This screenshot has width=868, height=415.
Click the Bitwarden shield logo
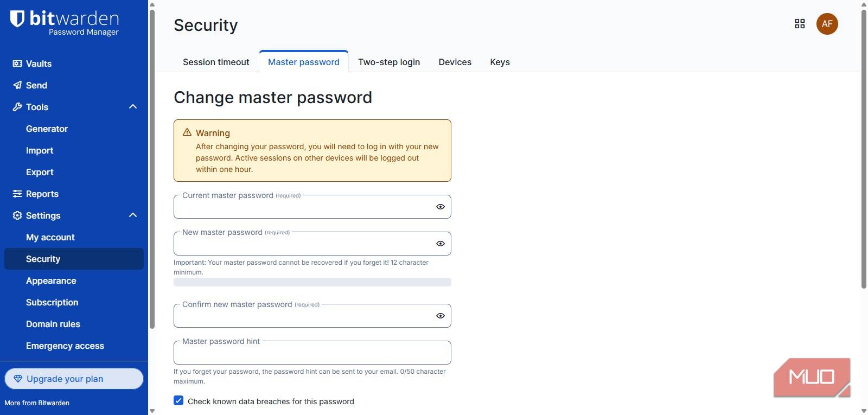[x=17, y=19]
